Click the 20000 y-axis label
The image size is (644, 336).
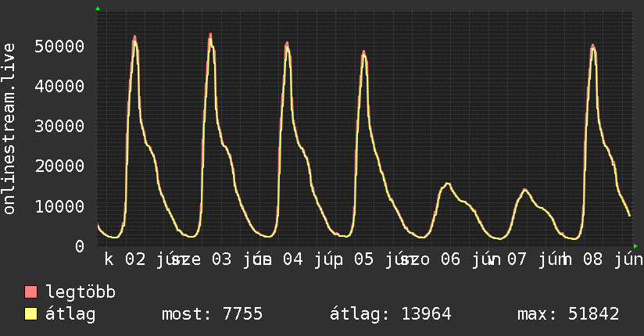coord(59,166)
